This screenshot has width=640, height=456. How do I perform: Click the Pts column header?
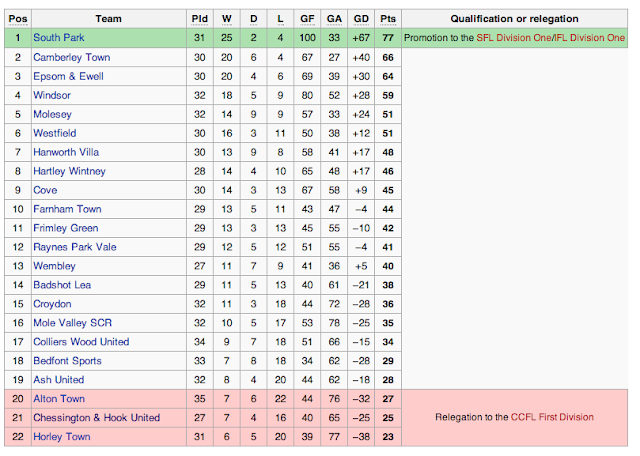pos(387,19)
